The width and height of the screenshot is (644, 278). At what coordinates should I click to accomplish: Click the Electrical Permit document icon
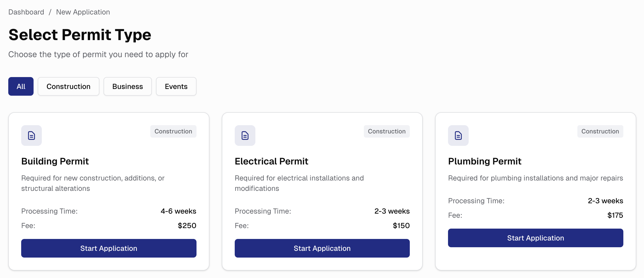[245, 136]
